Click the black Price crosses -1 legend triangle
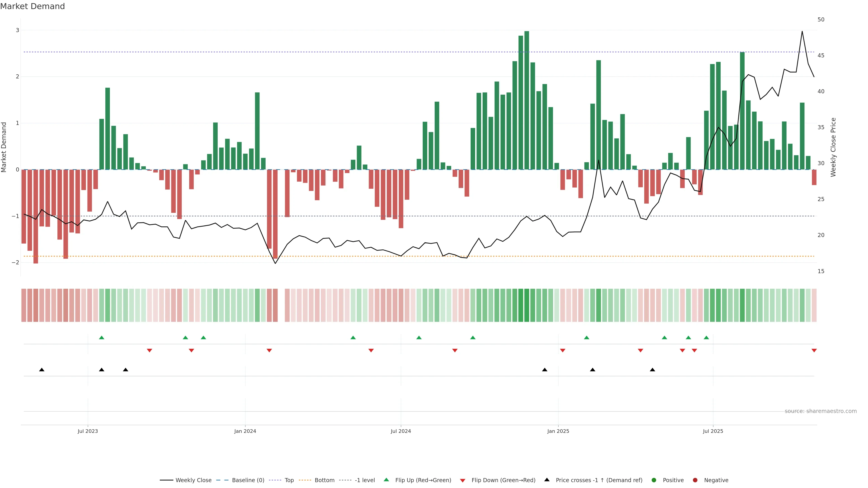The height and width of the screenshot is (488, 868). (547, 480)
